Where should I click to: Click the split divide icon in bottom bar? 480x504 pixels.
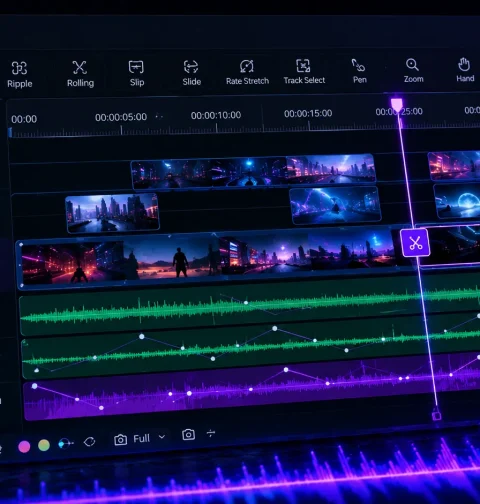[x=211, y=433]
